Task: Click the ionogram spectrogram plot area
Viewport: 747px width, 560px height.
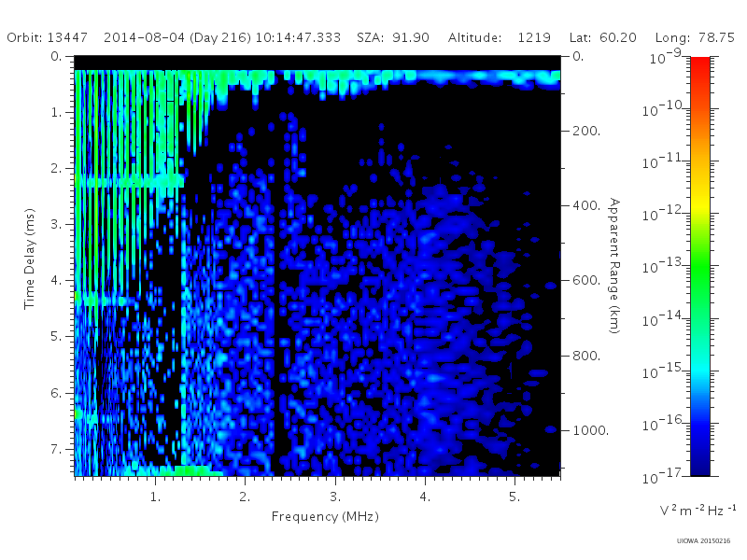Action: [x=317, y=266]
